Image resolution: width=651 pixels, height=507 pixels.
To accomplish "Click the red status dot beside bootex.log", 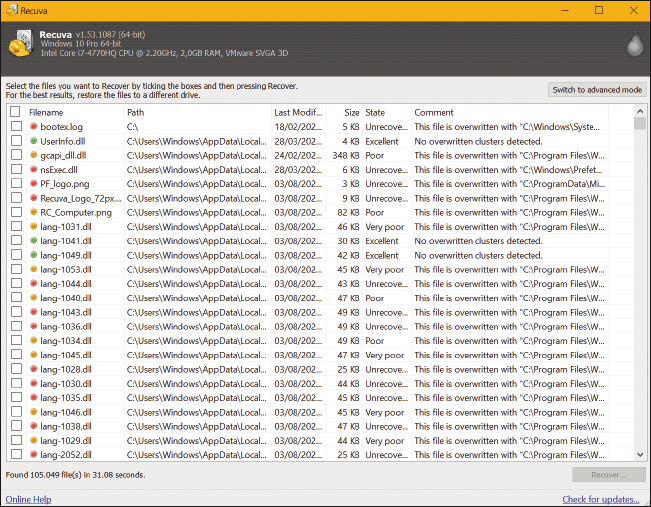I will (x=33, y=127).
